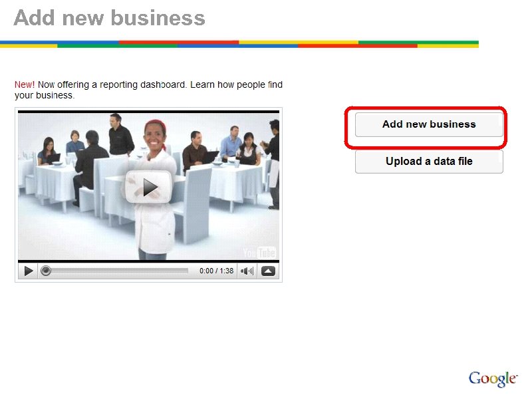Click the Upload a data file button
Viewport: 532px width, 399px height.
[x=429, y=161]
